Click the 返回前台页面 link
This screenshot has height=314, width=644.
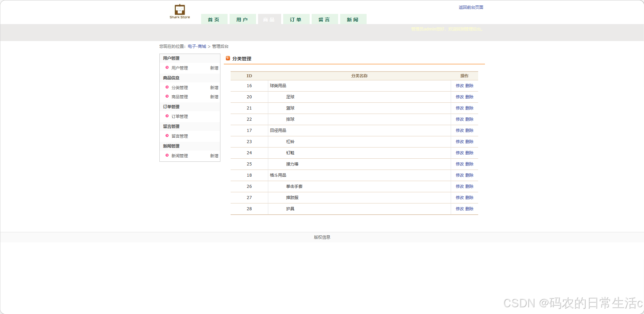[471, 7]
